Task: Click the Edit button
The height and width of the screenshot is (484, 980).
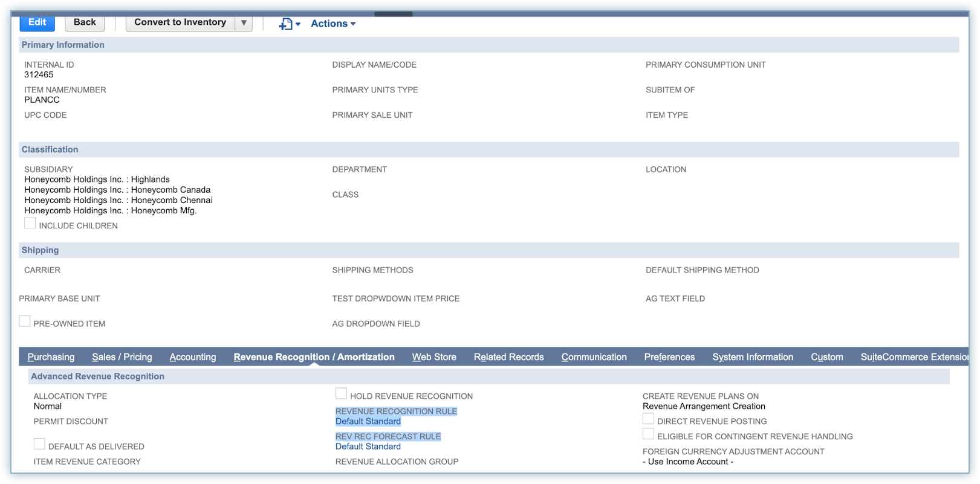Action: click(37, 22)
